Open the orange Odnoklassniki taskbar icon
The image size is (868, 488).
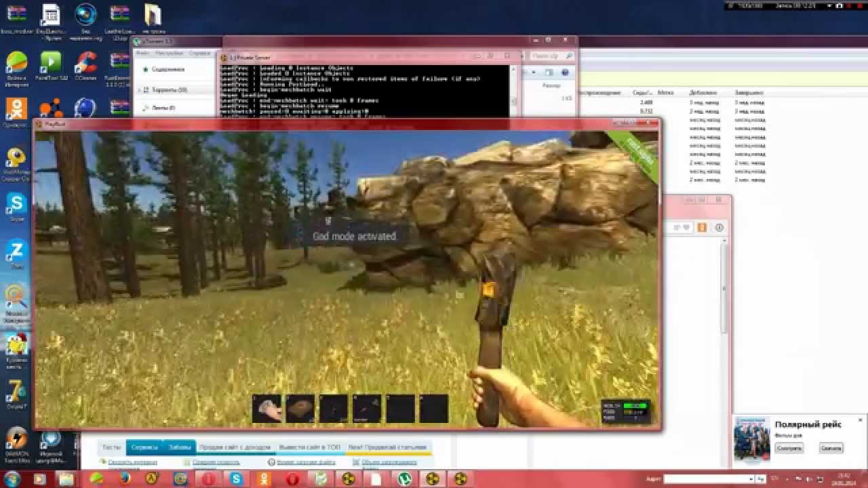(x=264, y=479)
